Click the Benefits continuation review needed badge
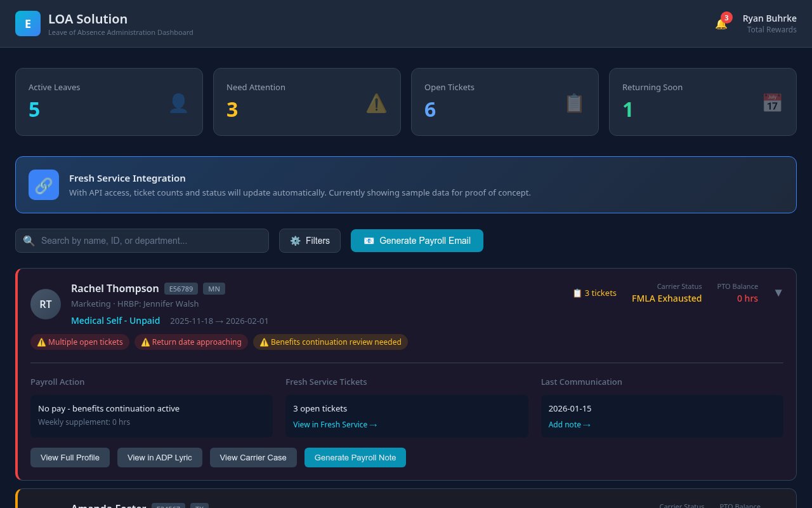 click(330, 342)
